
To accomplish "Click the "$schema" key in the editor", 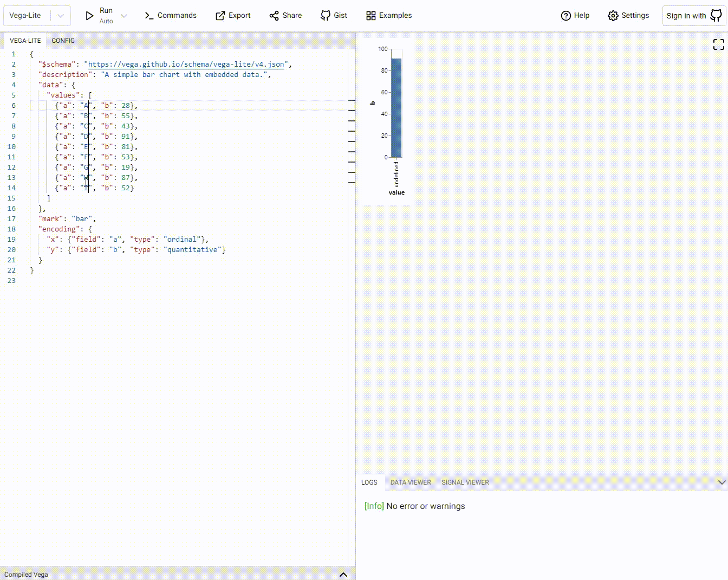I will [x=57, y=65].
